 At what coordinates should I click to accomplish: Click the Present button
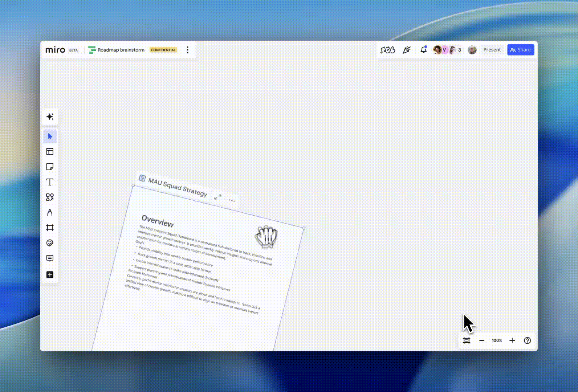pyautogui.click(x=492, y=50)
